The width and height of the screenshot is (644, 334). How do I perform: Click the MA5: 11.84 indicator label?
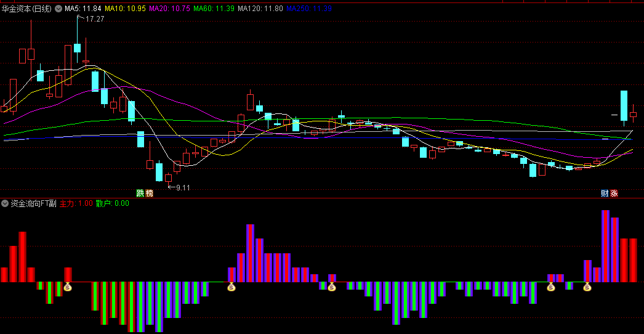pyautogui.click(x=83, y=8)
